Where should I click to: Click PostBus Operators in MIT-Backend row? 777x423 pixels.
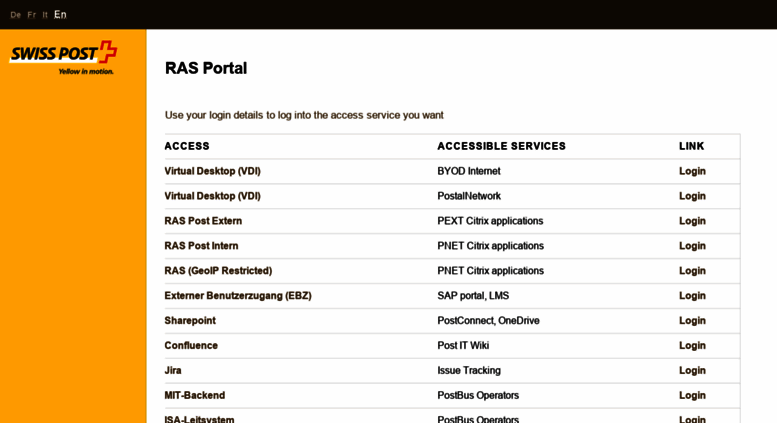click(x=478, y=395)
